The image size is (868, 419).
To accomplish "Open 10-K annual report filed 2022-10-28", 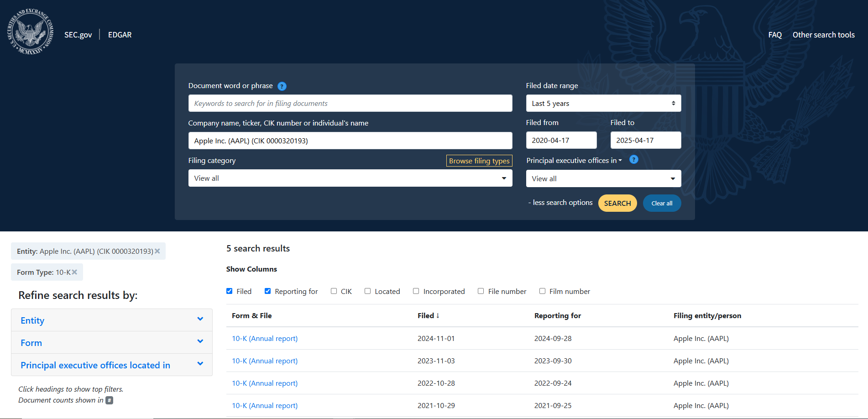I will [x=265, y=383].
